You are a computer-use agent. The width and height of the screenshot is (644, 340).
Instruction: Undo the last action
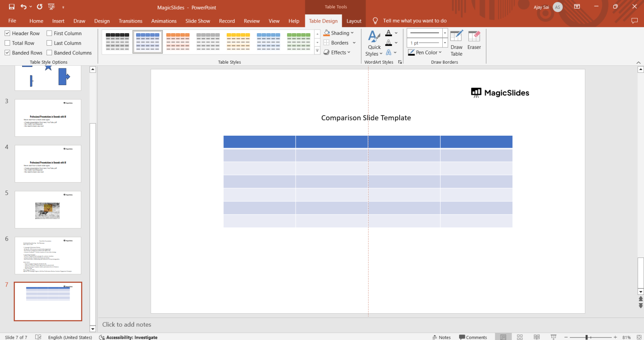click(23, 7)
